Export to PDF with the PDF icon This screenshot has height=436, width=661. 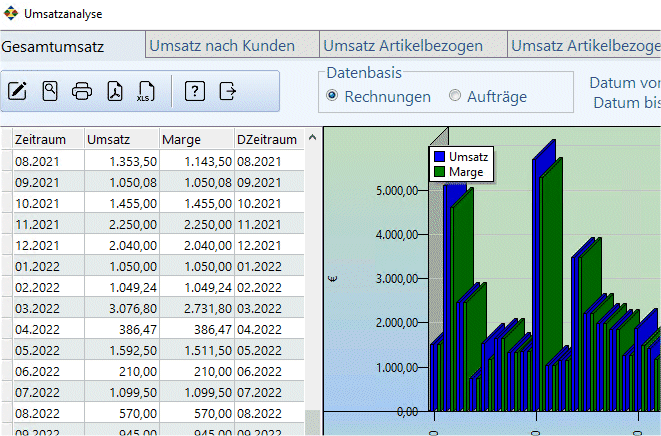point(115,91)
